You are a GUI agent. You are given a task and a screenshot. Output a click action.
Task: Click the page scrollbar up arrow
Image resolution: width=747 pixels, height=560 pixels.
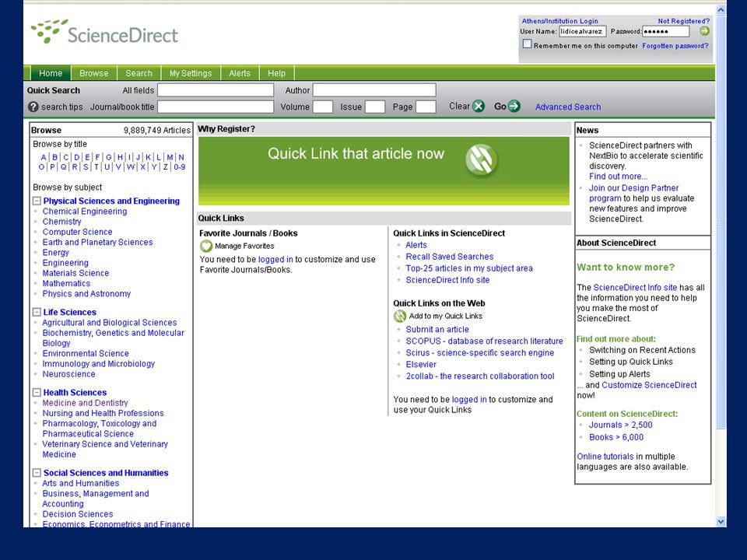click(721, 9)
